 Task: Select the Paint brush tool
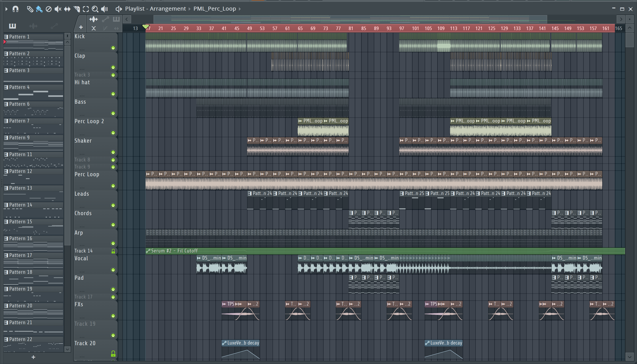(x=39, y=9)
